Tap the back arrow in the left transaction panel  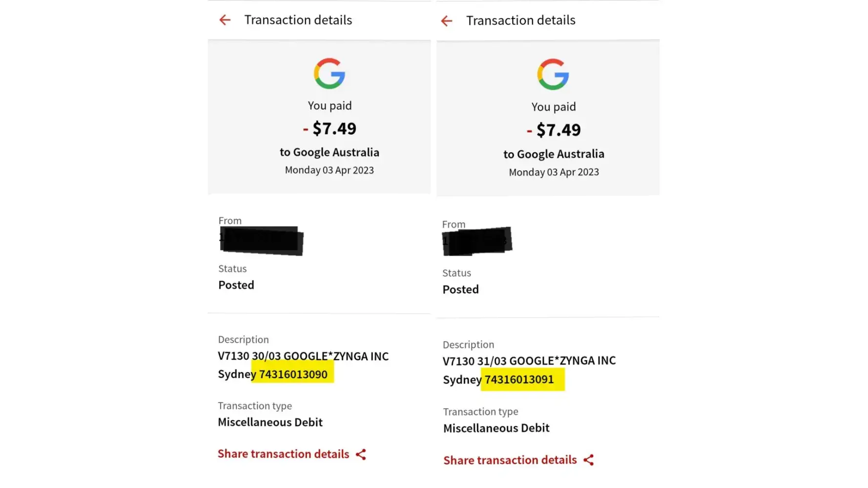pyautogui.click(x=225, y=20)
